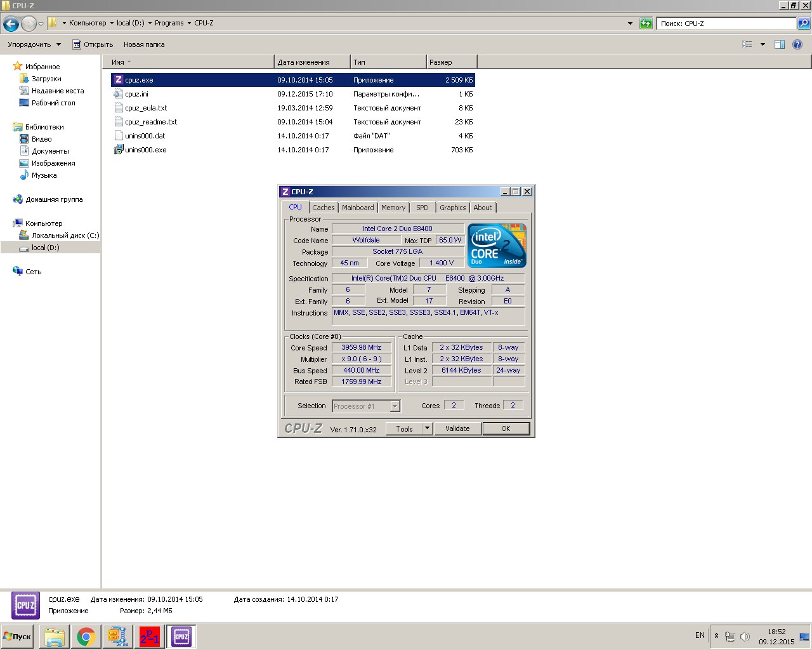Screen dimensions: 812x650
Task: Click the Explorer help question mark icon
Action: [797, 44]
